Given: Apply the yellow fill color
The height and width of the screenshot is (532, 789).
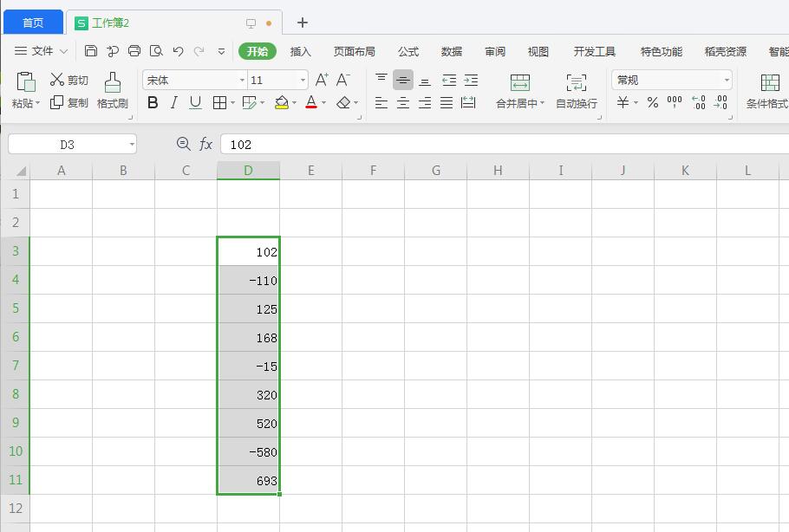Looking at the screenshot, I should pyautogui.click(x=281, y=102).
